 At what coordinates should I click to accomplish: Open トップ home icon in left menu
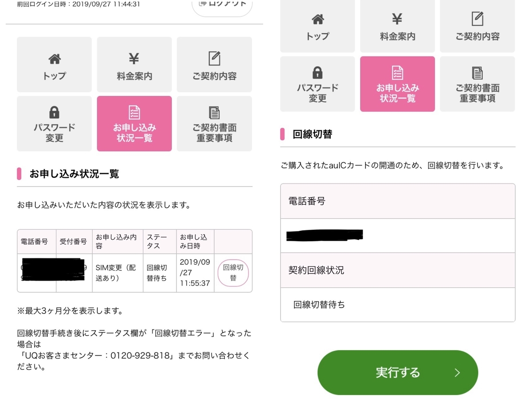(x=54, y=64)
